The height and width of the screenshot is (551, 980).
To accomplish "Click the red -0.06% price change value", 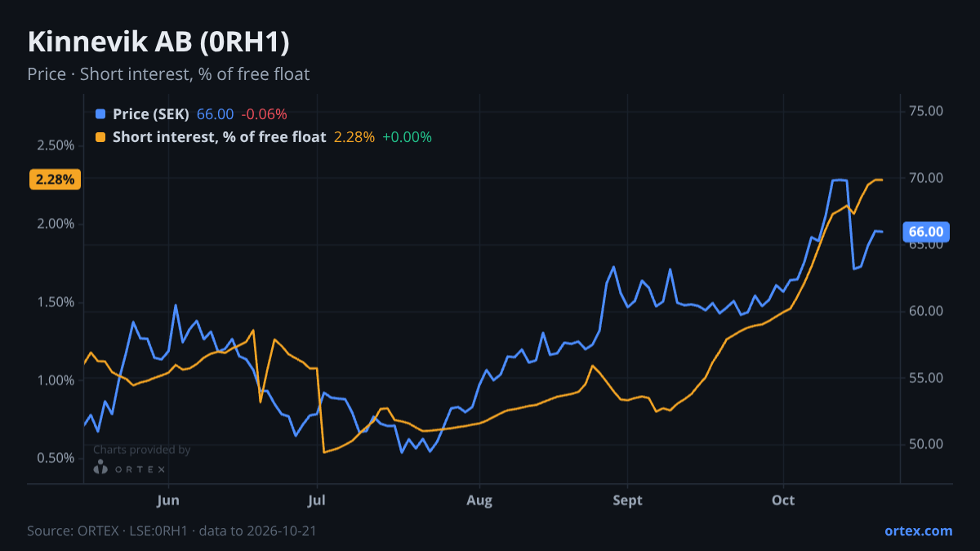I will click(264, 114).
